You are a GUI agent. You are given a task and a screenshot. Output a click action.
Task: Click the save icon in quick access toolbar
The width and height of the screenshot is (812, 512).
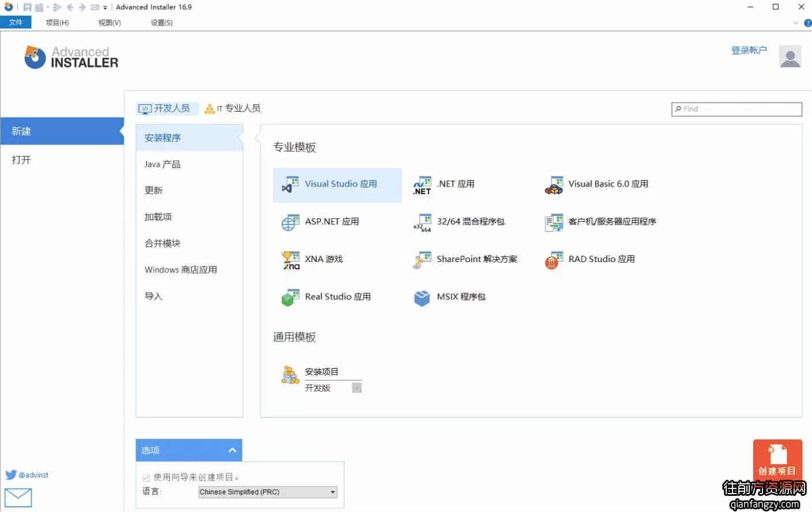[27, 7]
